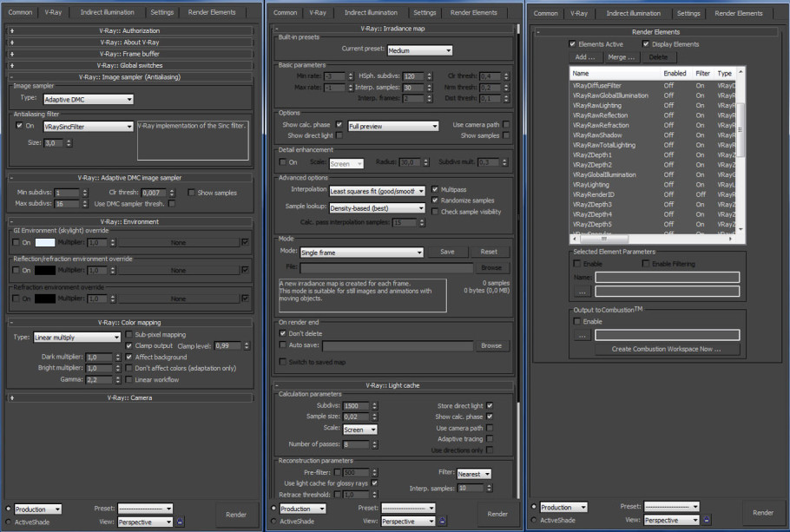Toggle the Antialiasing filter On checkbox

(19, 126)
